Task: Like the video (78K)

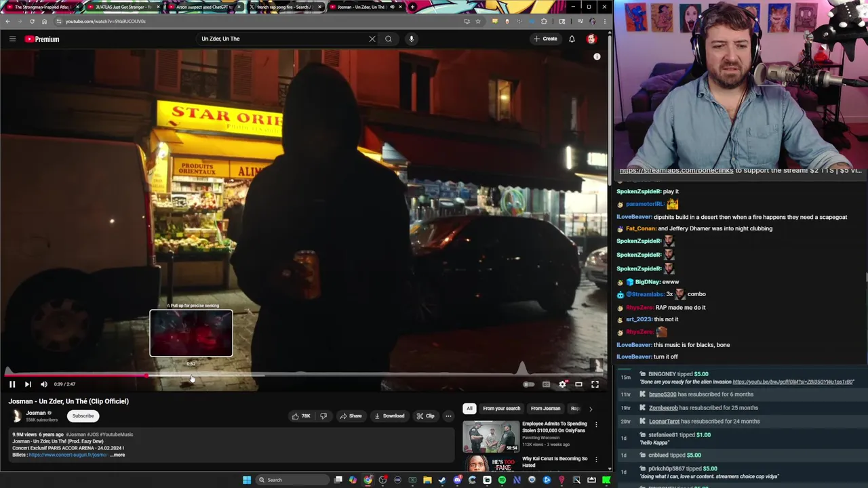Action: (301, 416)
